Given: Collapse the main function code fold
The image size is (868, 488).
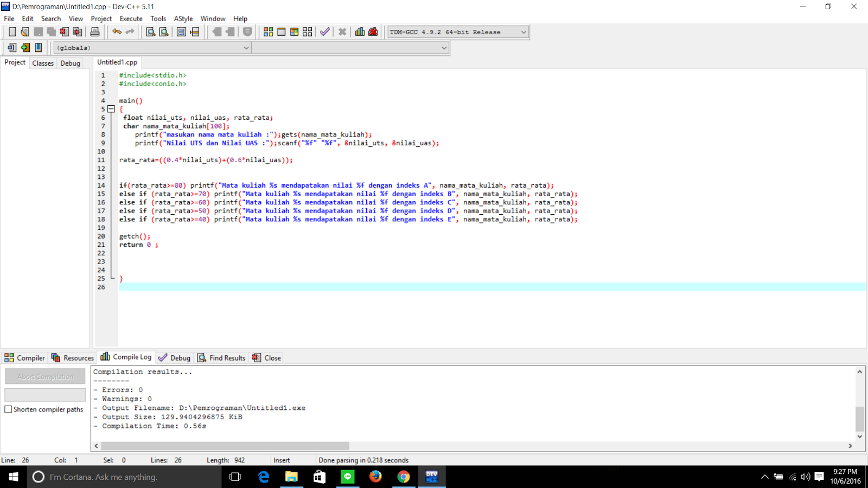Looking at the screenshot, I should pos(111,108).
